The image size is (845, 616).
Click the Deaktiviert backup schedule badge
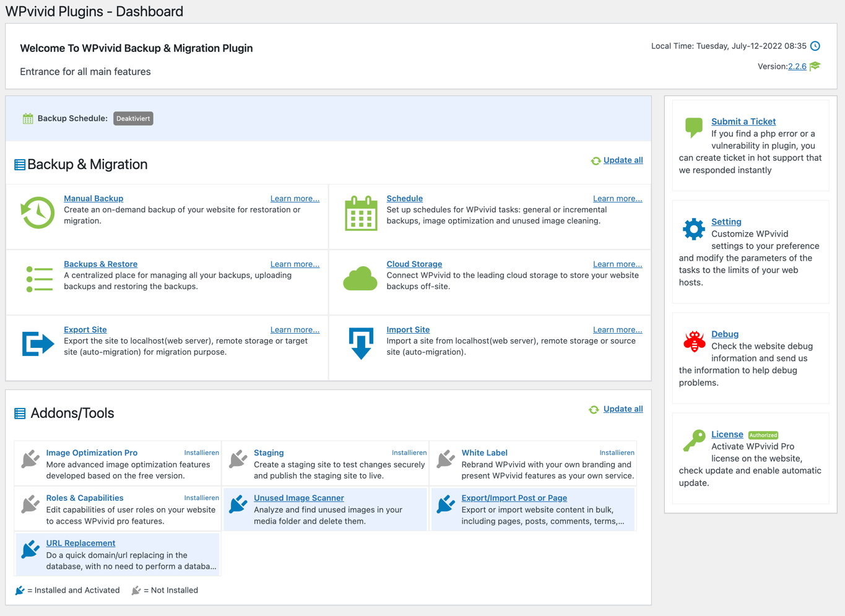(133, 118)
